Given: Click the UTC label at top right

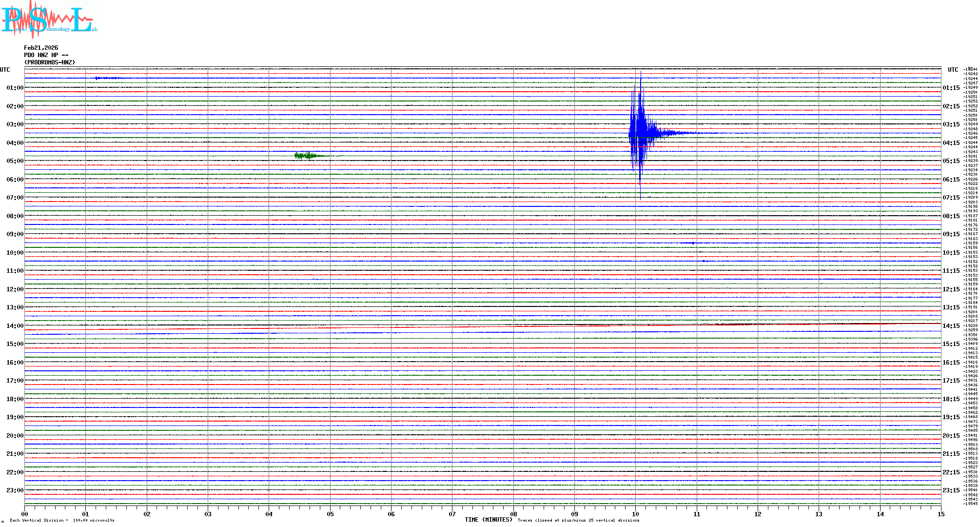Looking at the screenshot, I should [953, 70].
